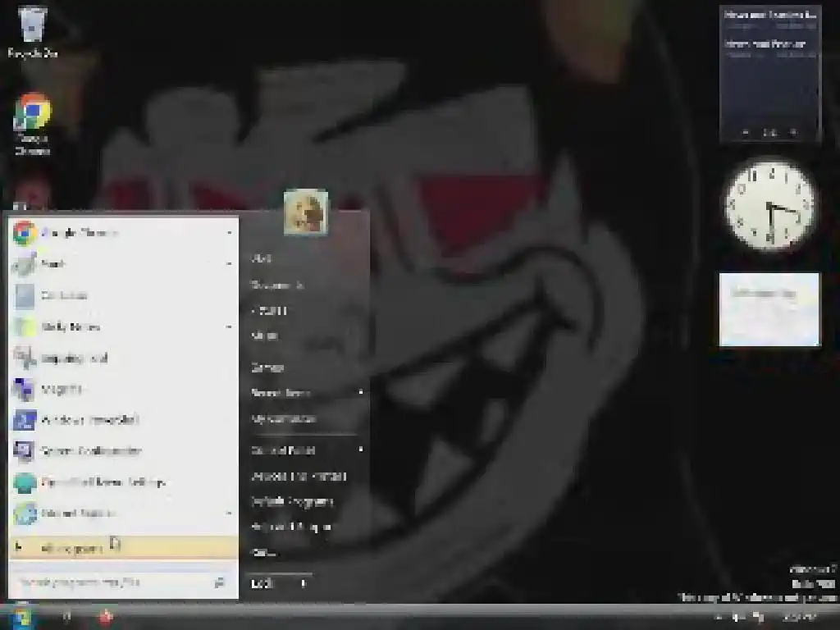The image size is (840, 630).
Task: Show All Programs list
Action: point(123,547)
